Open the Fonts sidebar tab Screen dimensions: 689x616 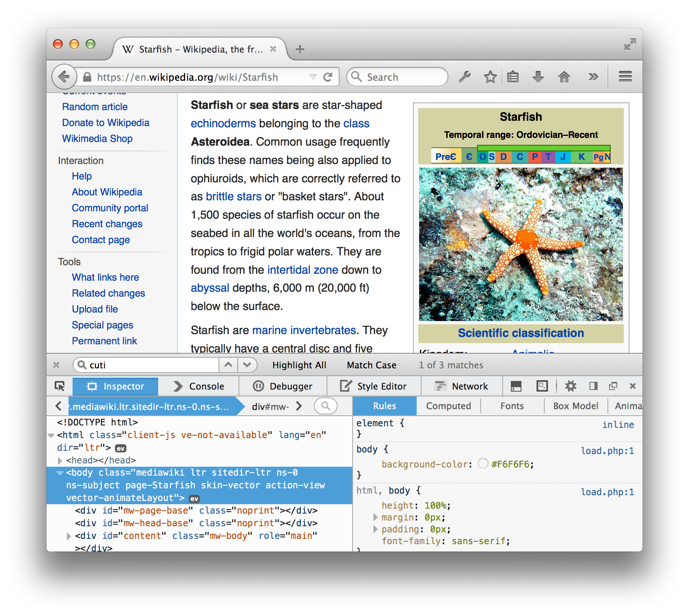click(512, 406)
